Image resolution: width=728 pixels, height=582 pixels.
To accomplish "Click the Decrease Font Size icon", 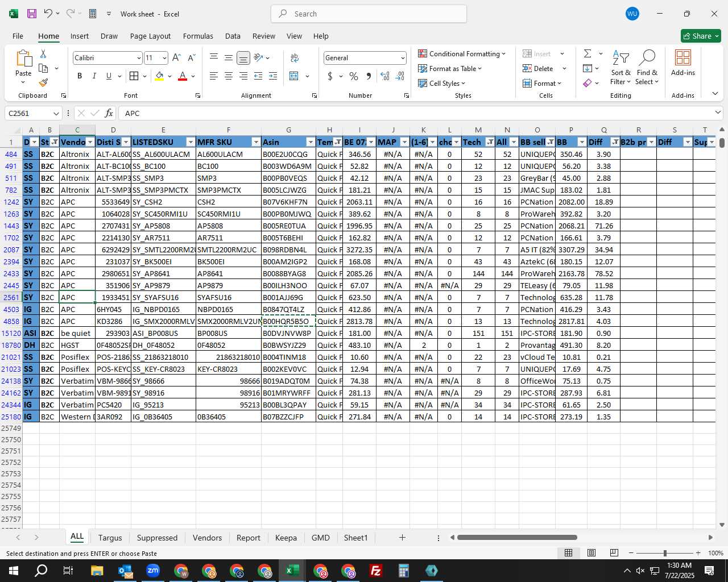I will click(x=191, y=58).
